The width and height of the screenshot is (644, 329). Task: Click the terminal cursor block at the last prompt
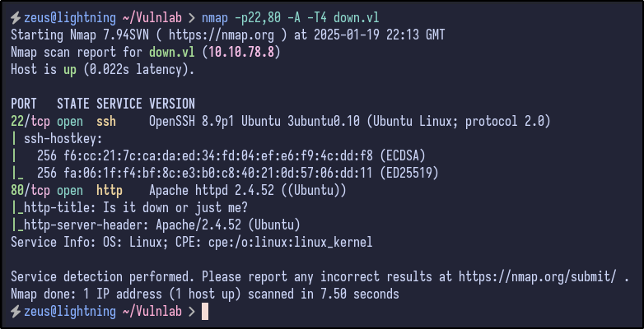point(205,311)
